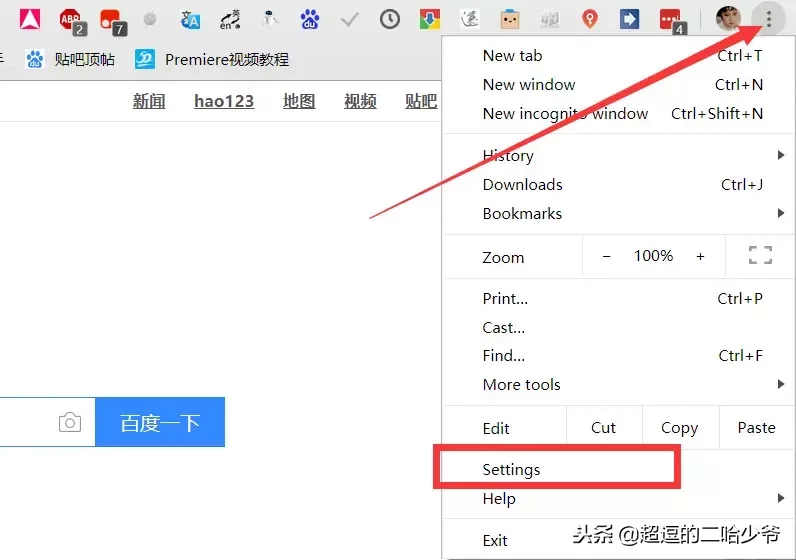The height and width of the screenshot is (560, 796).
Task: Expand the History submenu arrow
Action: (781, 155)
